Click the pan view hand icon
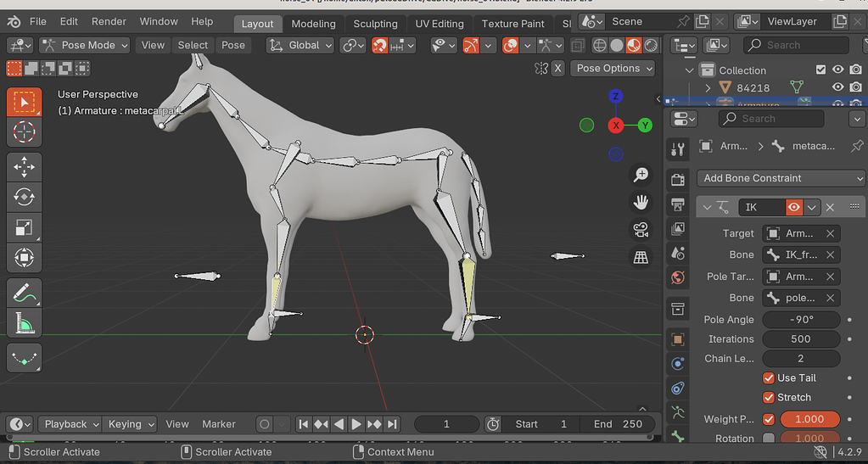 [x=641, y=202]
